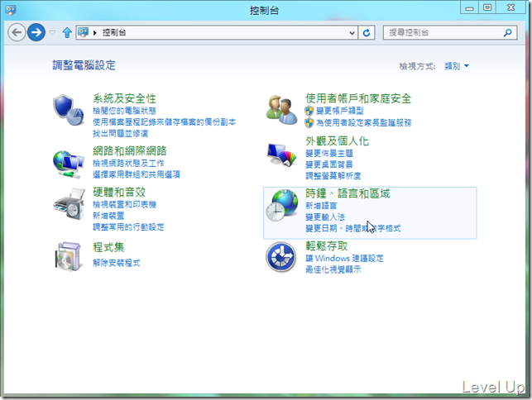Click 變更帳戶類型 link

[339, 111]
